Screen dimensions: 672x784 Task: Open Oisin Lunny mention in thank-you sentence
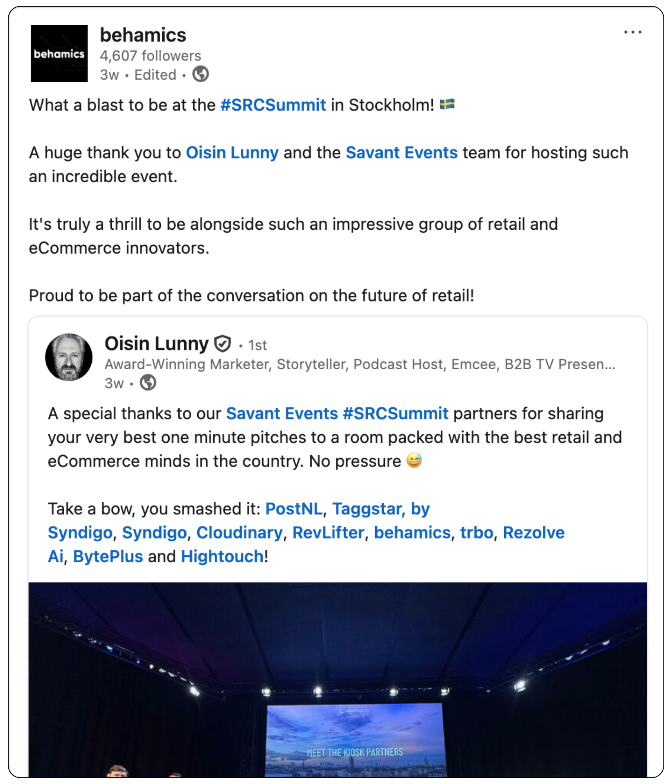click(232, 152)
